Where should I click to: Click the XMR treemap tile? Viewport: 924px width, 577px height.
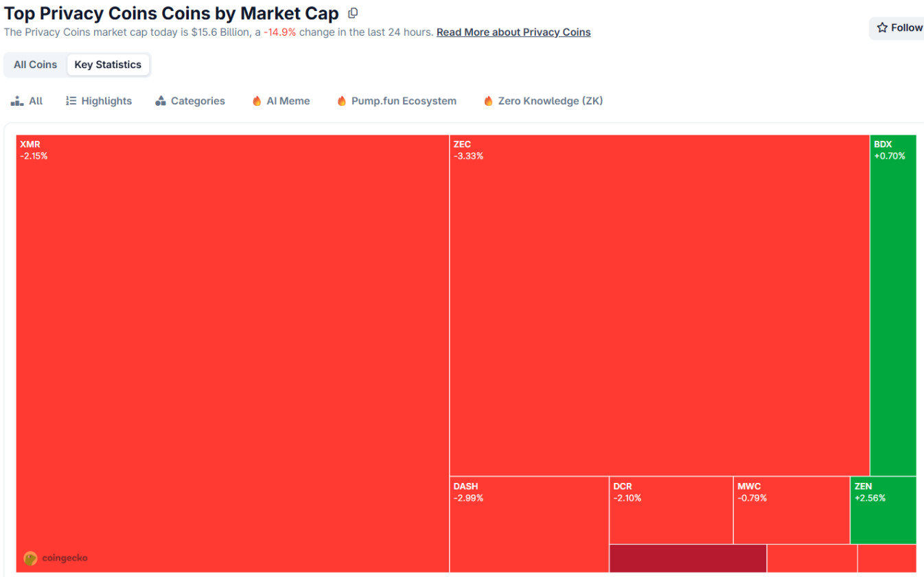coord(232,343)
